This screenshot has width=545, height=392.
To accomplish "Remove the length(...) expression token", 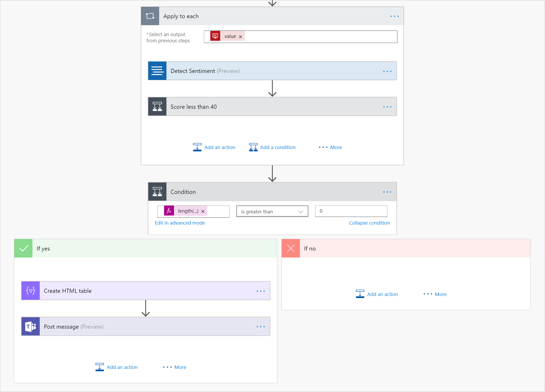I will click(x=203, y=211).
